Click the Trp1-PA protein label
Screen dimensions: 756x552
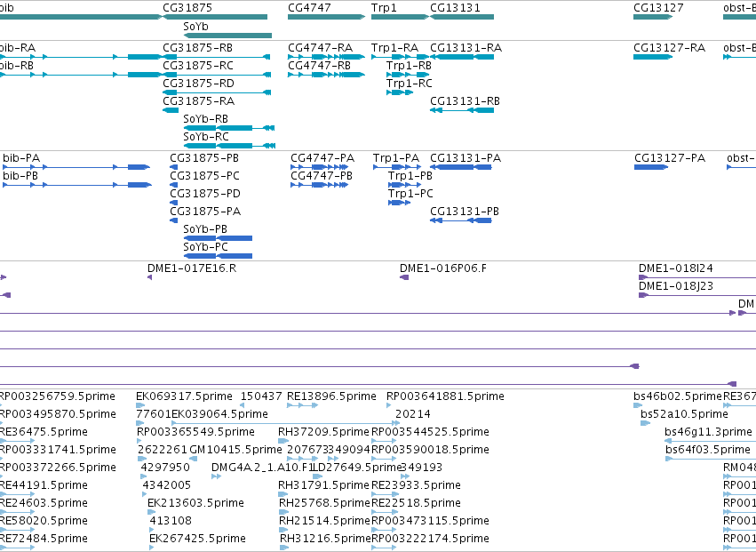point(396,158)
